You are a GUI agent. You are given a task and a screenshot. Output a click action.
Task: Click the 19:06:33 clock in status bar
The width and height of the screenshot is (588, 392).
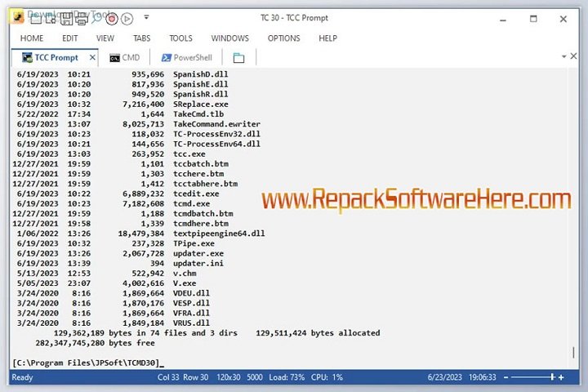pos(483,377)
